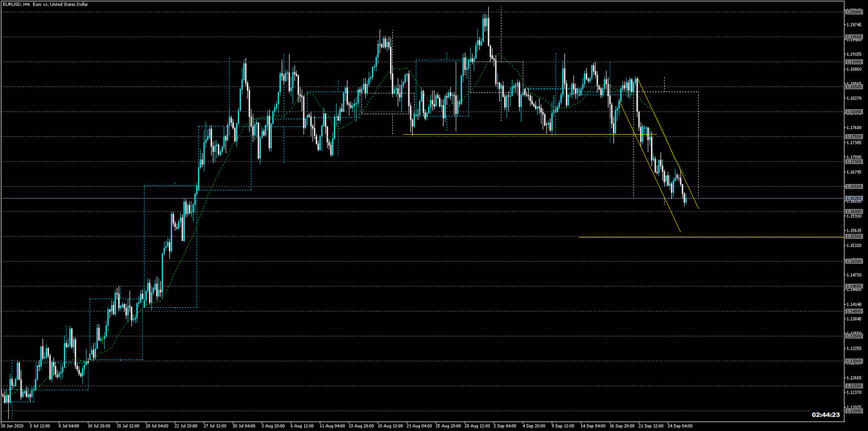Click the current bid price label 1.16262
868x431 pixels.
(x=854, y=198)
